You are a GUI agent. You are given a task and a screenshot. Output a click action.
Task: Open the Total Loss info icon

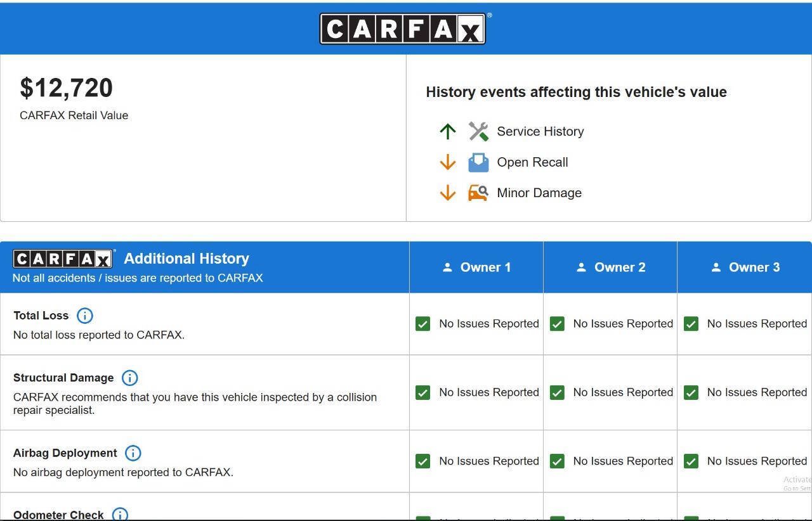[84, 316]
